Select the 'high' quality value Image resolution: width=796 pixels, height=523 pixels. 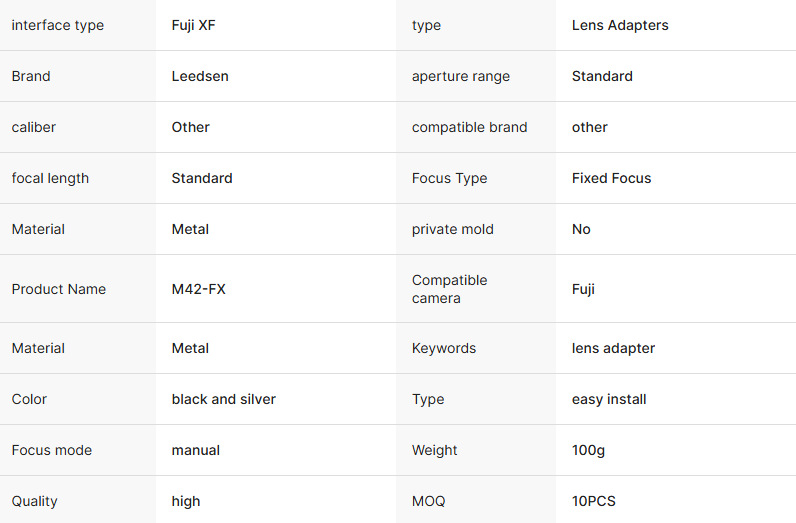[186, 501]
